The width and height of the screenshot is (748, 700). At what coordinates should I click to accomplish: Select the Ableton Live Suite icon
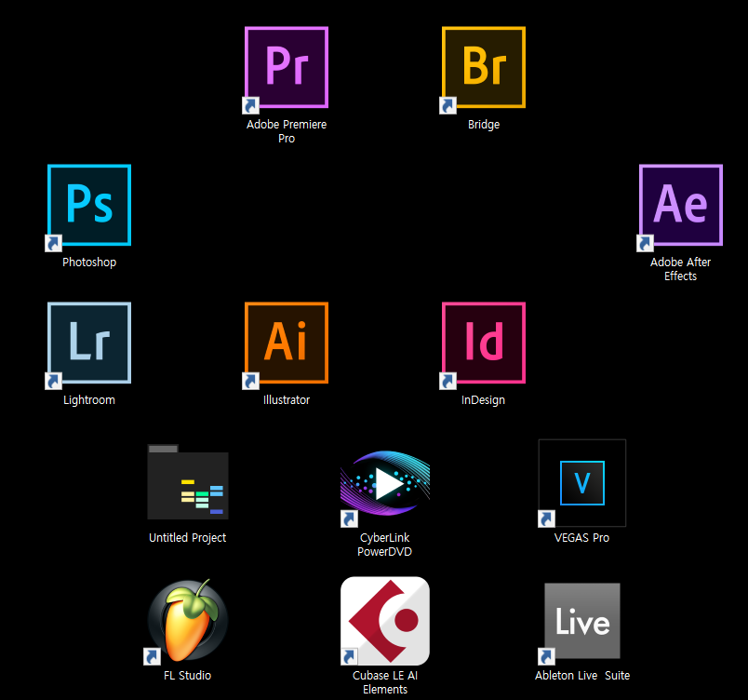click(x=582, y=621)
